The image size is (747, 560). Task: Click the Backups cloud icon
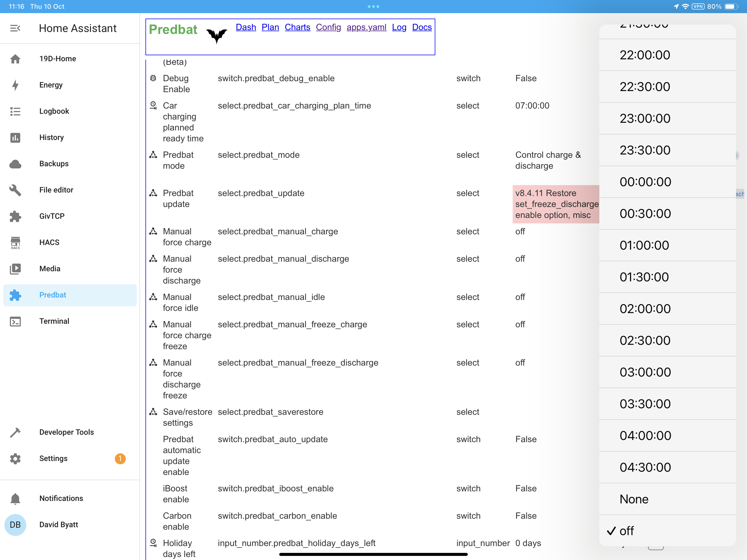click(x=15, y=164)
